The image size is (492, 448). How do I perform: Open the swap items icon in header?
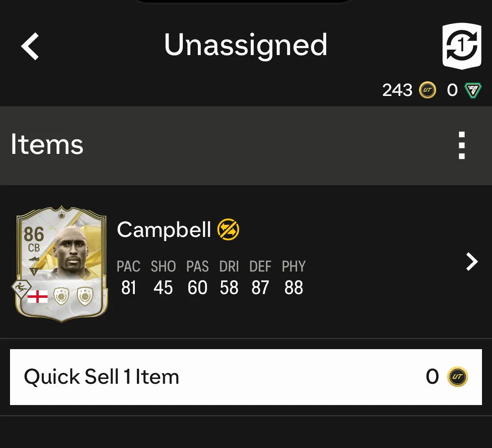tap(462, 46)
